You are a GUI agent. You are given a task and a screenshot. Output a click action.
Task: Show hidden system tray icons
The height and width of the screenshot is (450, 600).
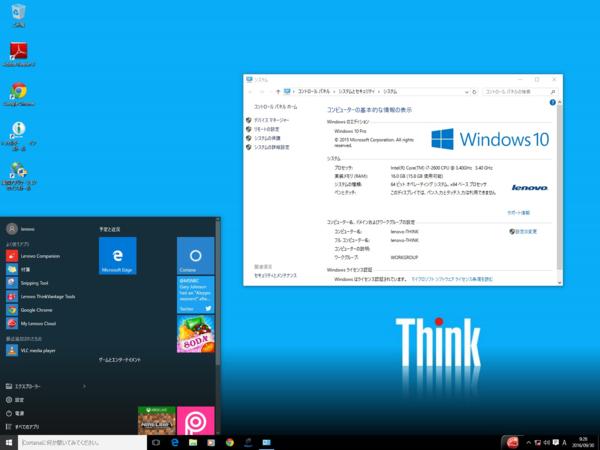(528, 443)
